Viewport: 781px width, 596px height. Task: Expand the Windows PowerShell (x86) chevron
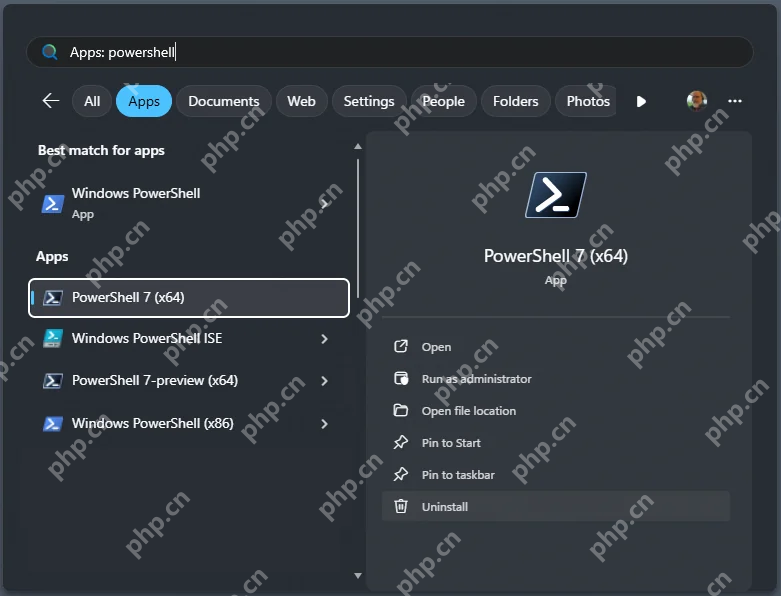[324, 424]
